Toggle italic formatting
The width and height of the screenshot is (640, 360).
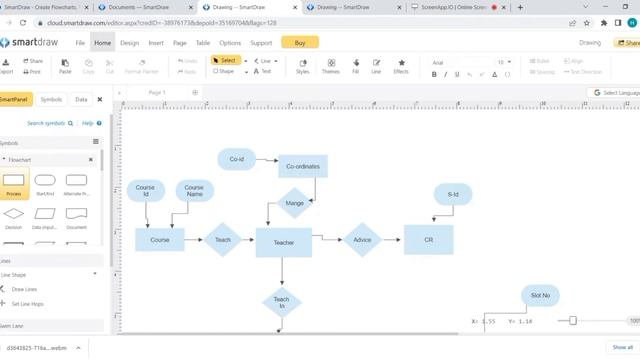[445, 74]
